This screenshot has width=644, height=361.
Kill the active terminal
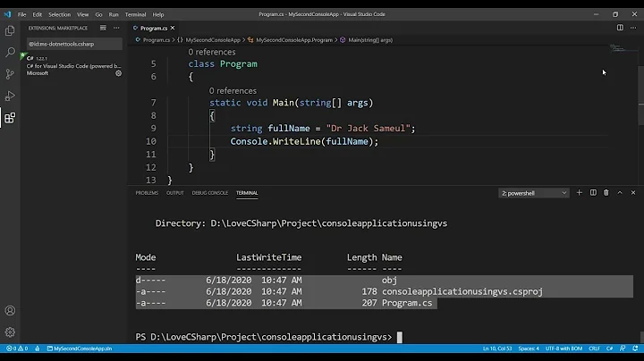606,192
